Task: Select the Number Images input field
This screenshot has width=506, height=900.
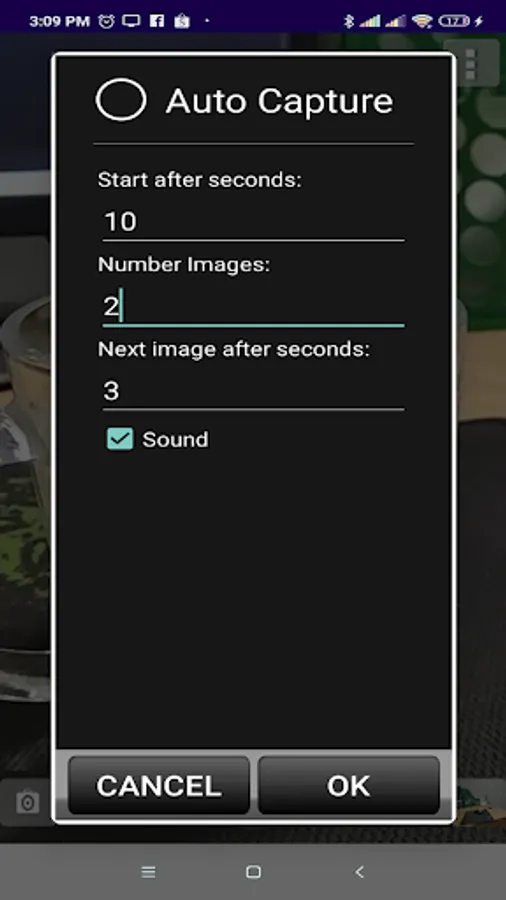Action: [x=253, y=307]
